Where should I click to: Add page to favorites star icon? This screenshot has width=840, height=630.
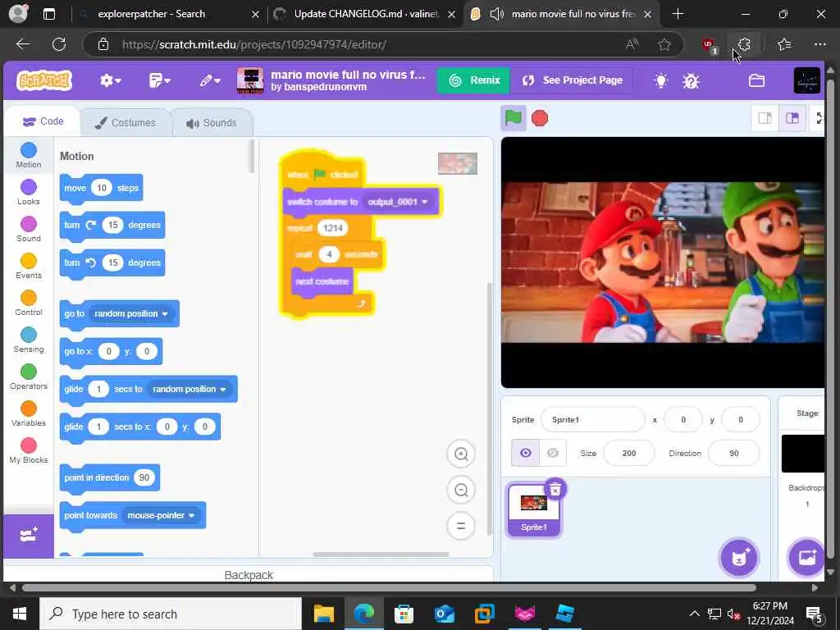click(664, 44)
